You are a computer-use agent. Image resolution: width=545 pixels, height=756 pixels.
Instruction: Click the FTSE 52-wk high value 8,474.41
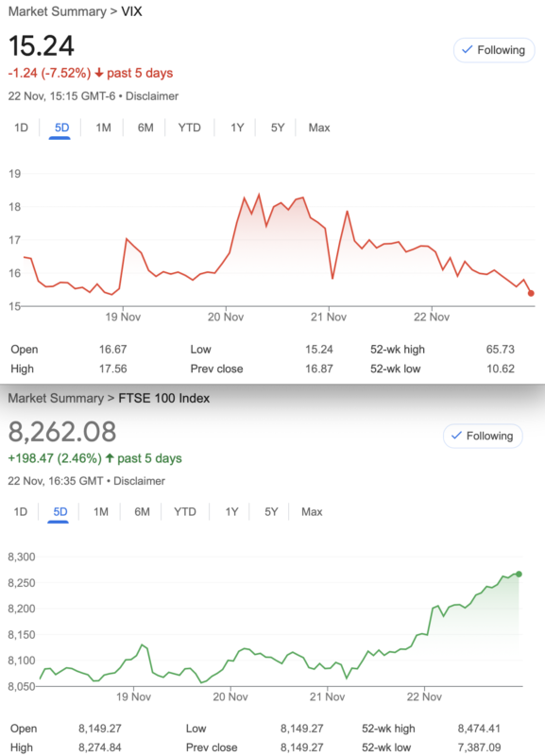pos(479,729)
